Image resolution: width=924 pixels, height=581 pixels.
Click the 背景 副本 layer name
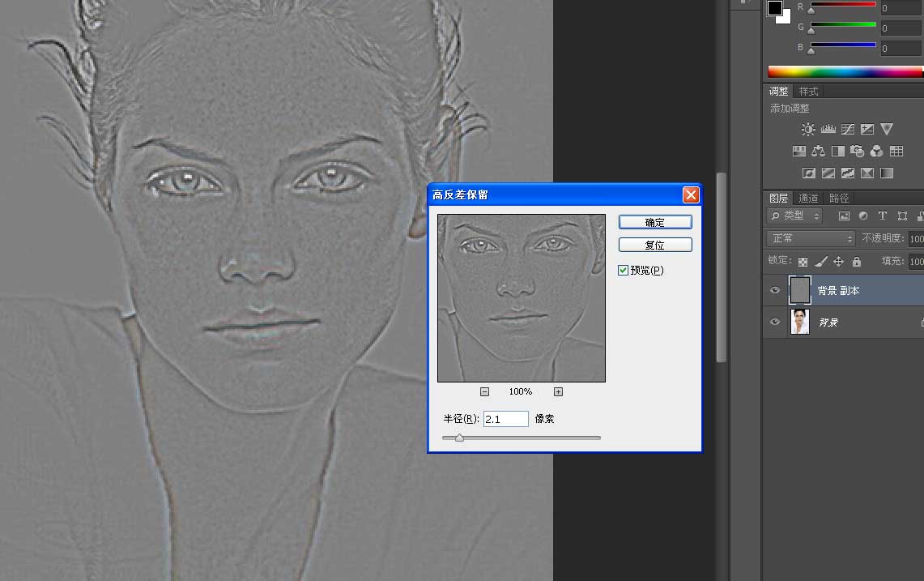[838, 291]
